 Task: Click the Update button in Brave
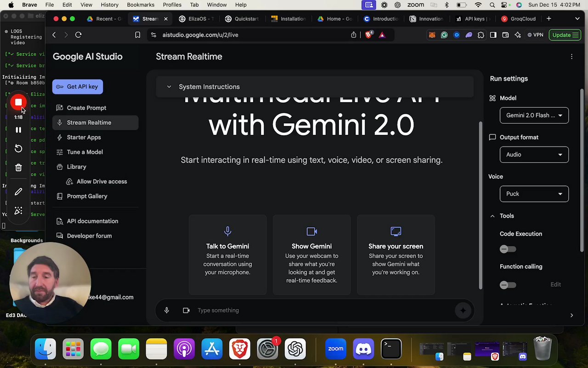tap(565, 35)
